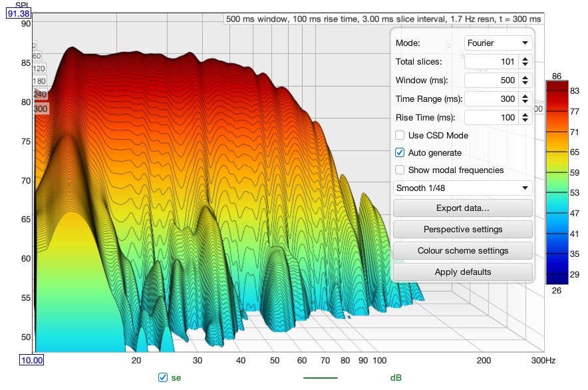Increase Total slices with the up arrow

click(x=525, y=59)
